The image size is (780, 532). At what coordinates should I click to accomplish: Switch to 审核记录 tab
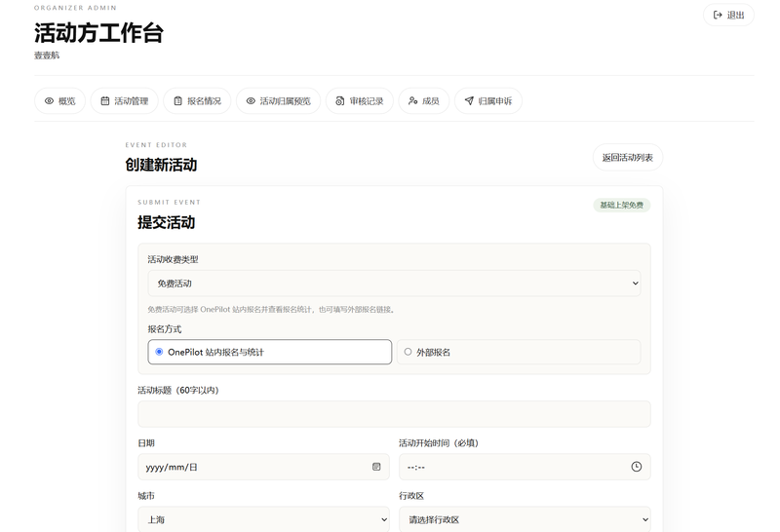(x=359, y=101)
